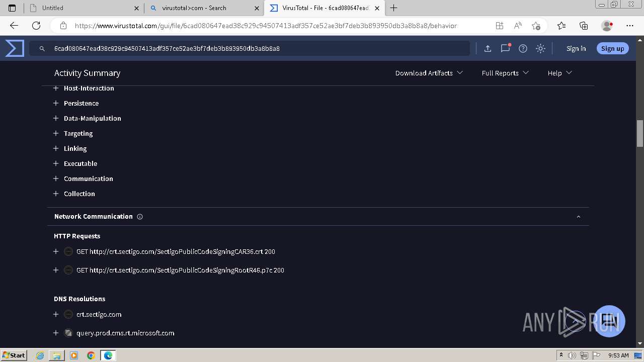Open the Full Reports dropdown
The image size is (644, 362).
[505, 73]
